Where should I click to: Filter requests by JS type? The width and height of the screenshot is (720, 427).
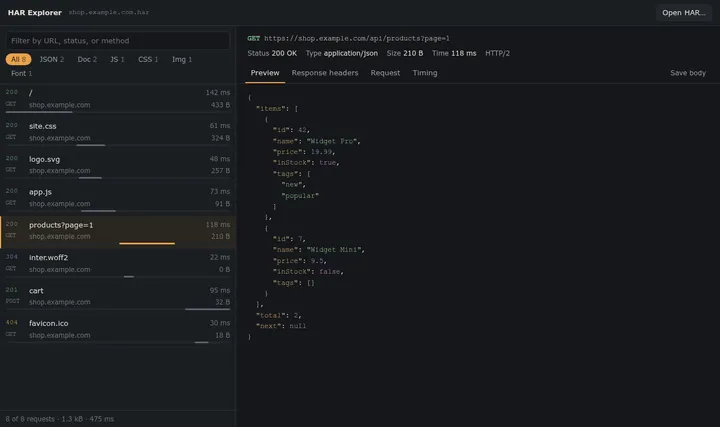pos(117,60)
